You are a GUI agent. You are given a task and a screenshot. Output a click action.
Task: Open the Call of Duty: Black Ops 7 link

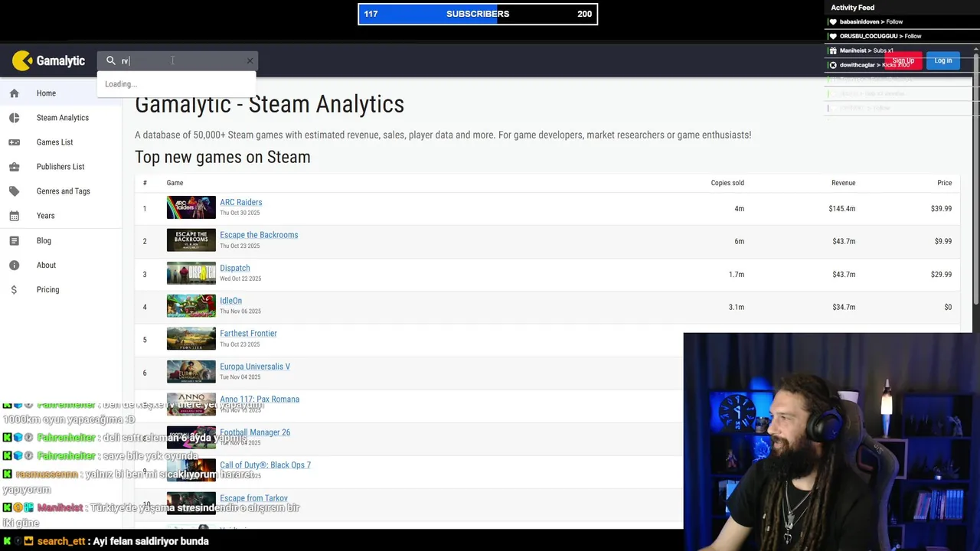(265, 465)
